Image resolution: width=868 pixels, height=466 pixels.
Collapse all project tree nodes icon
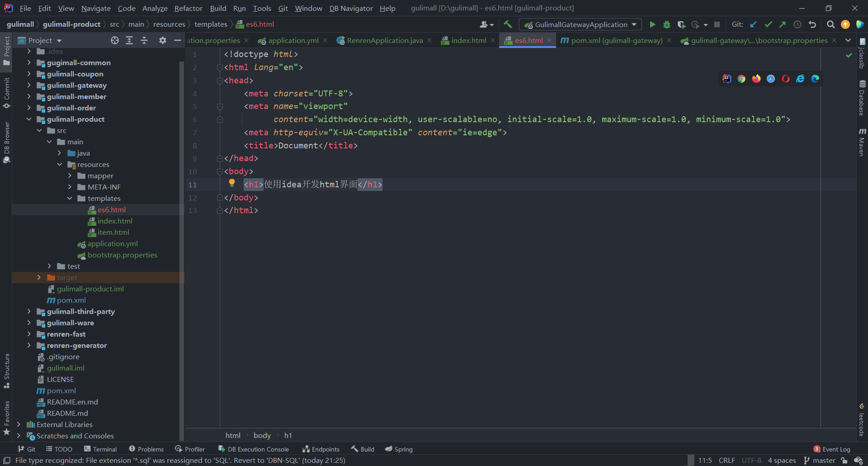pos(144,40)
